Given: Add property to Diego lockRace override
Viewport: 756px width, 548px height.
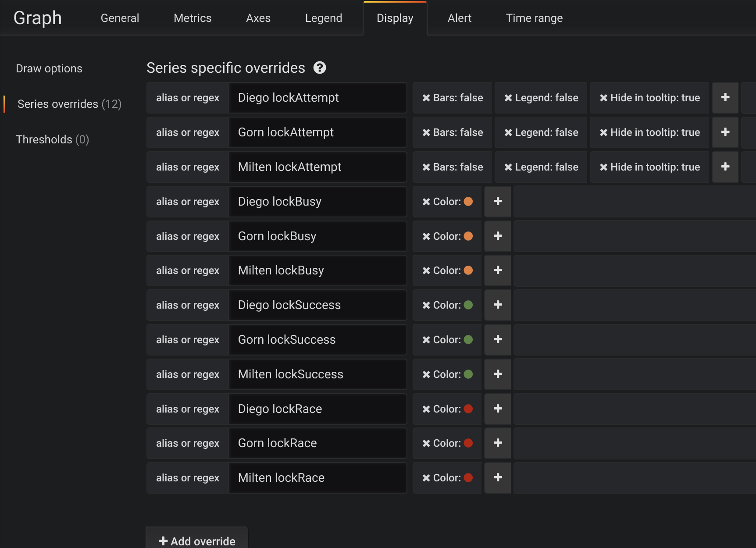Looking at the screenshot, I should (498, 409).
